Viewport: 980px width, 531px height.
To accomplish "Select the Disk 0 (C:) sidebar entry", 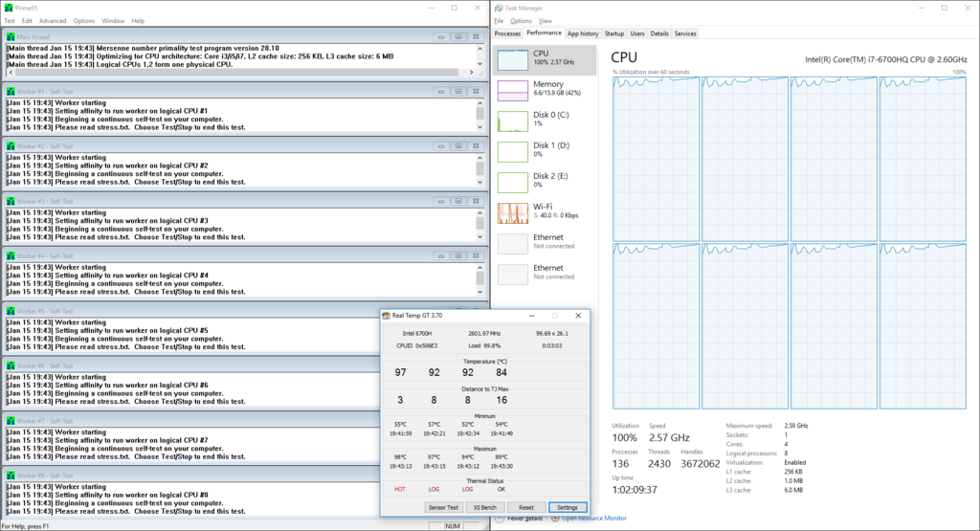I will tap(545, 122).
